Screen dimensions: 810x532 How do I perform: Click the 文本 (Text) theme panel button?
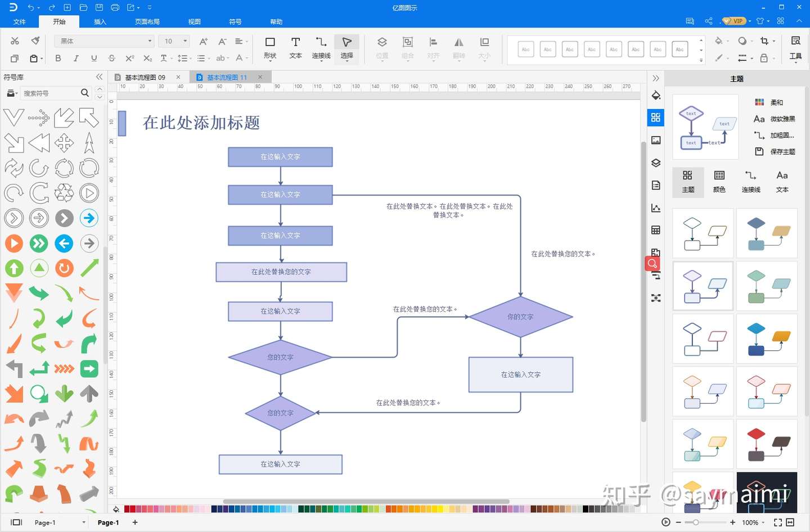click(782, 182)
